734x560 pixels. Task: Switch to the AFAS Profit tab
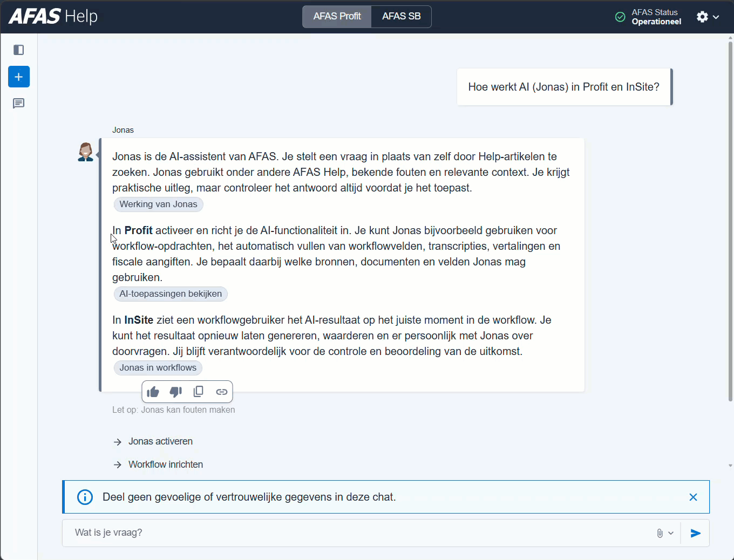pyautogui.click(x=337, y=16)
